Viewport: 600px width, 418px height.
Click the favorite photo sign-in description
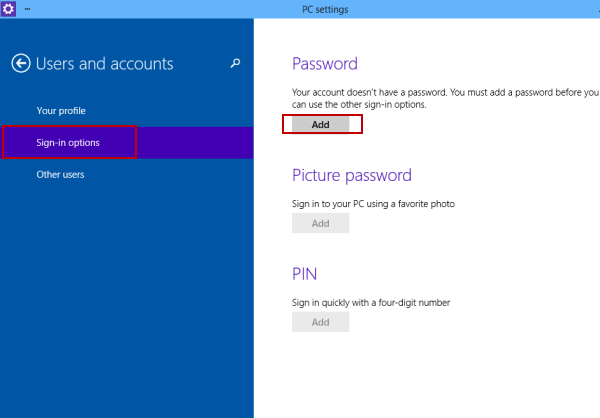(x=373, y=204)
